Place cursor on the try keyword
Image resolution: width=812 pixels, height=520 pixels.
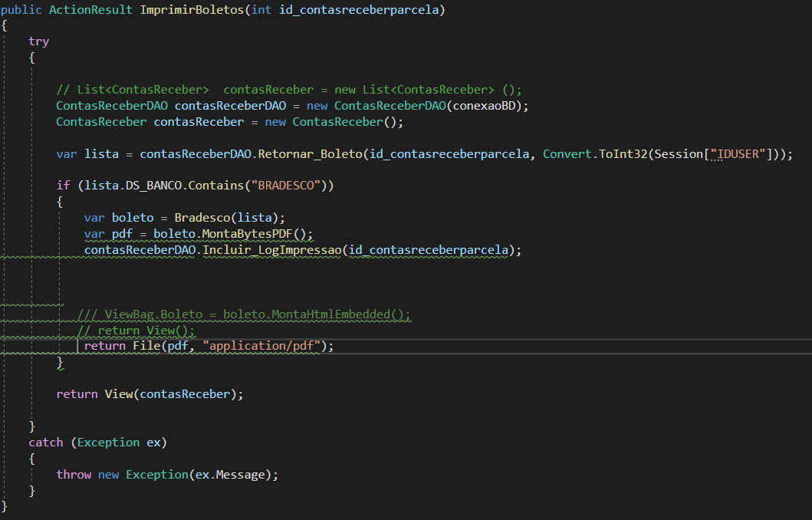coord(39,41)
